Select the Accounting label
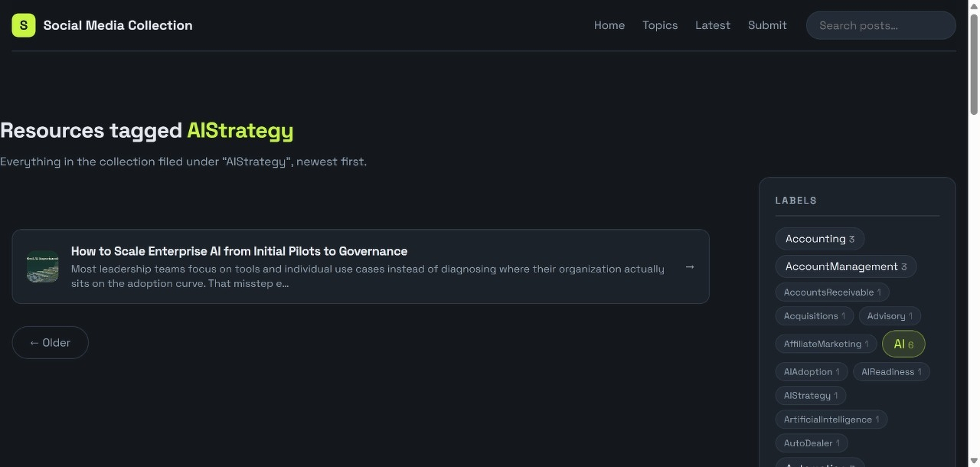The height and width of the screenshot is (467, 980). (x=820, y=239)
